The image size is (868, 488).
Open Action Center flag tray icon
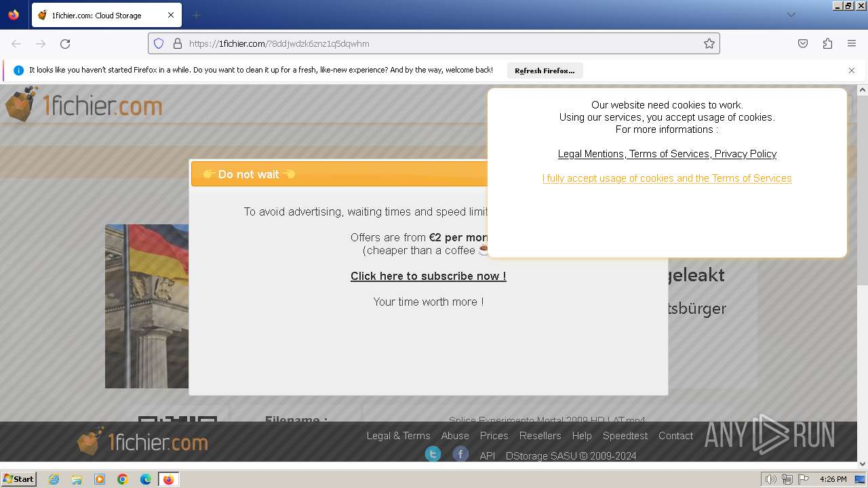(x=804, y=479)
